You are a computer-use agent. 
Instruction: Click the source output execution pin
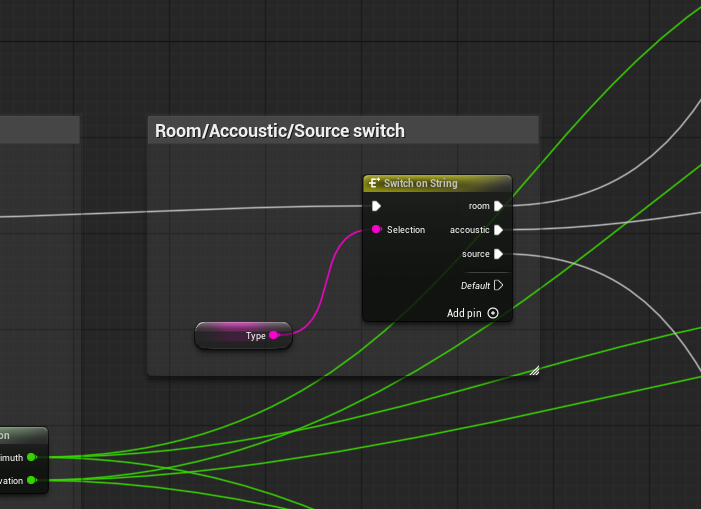(498, 254)
